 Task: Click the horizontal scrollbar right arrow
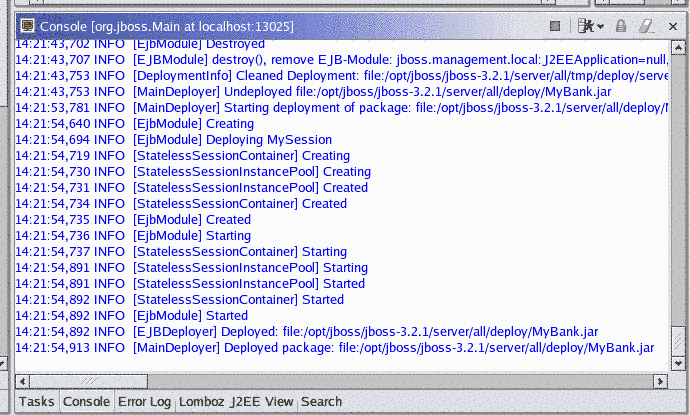point(661,382)
